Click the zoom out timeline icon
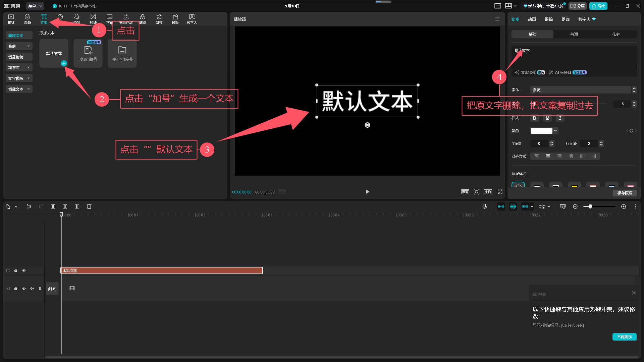Viewport: 644px width, 362px height. [575, 206]
